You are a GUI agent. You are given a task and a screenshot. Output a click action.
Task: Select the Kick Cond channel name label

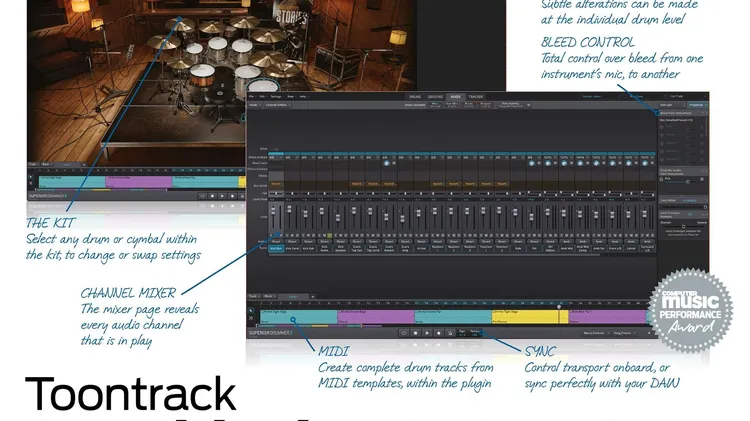(x=292, y=249)
